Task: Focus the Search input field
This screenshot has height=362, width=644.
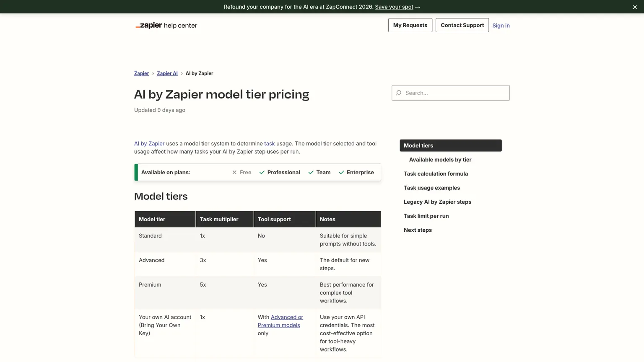Action: 451,93
